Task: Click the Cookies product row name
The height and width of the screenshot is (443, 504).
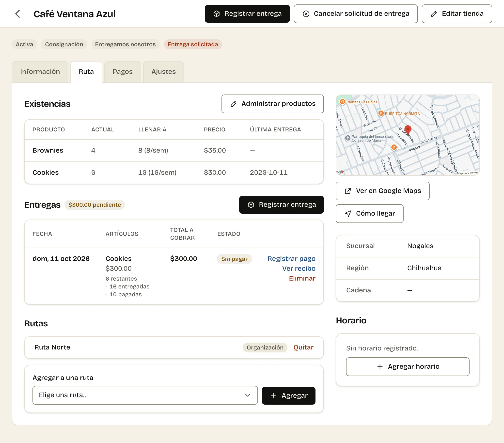Action: pyautogui.click(x=46, y=173)
